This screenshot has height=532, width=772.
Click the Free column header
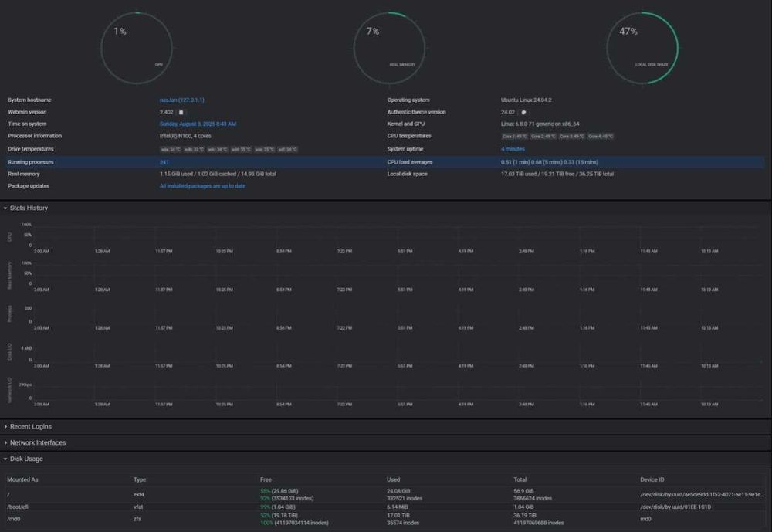[266, 479]
